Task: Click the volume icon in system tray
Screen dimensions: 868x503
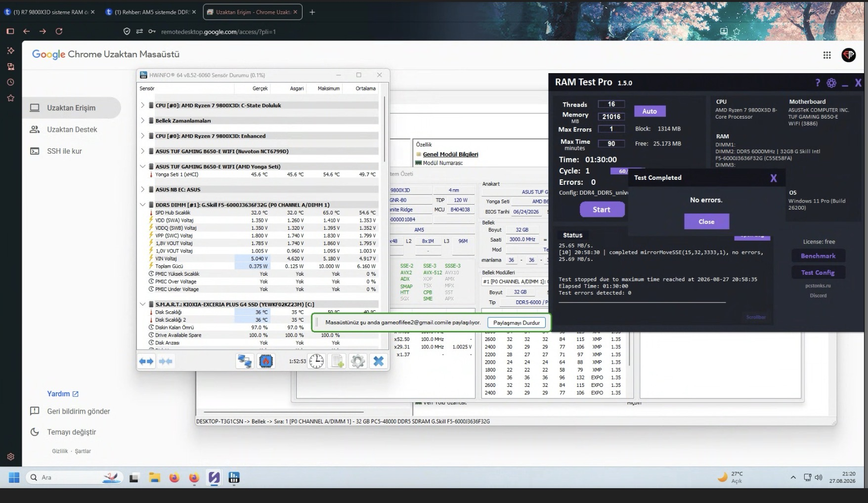Action: (819, 477)
